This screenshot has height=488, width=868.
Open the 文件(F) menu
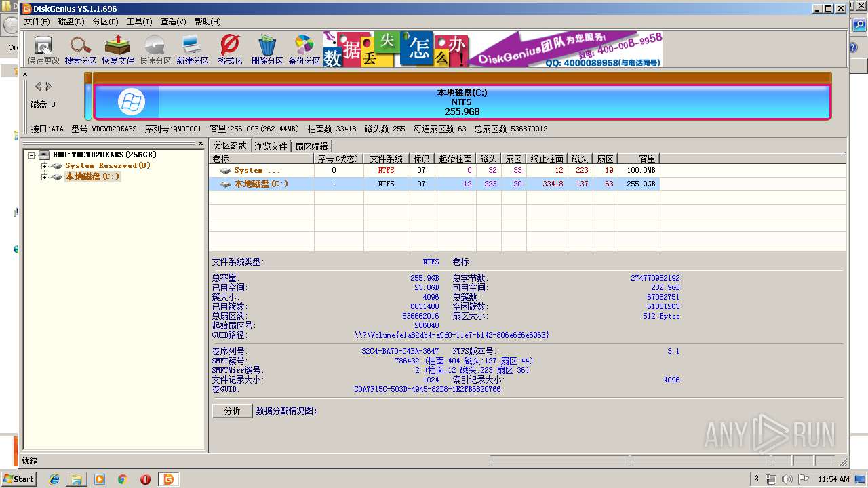(x=37, y=22)
